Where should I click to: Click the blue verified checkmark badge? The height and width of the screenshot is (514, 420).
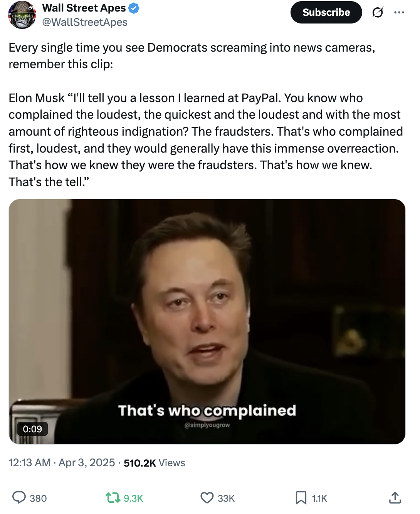[x=134, y=8]
